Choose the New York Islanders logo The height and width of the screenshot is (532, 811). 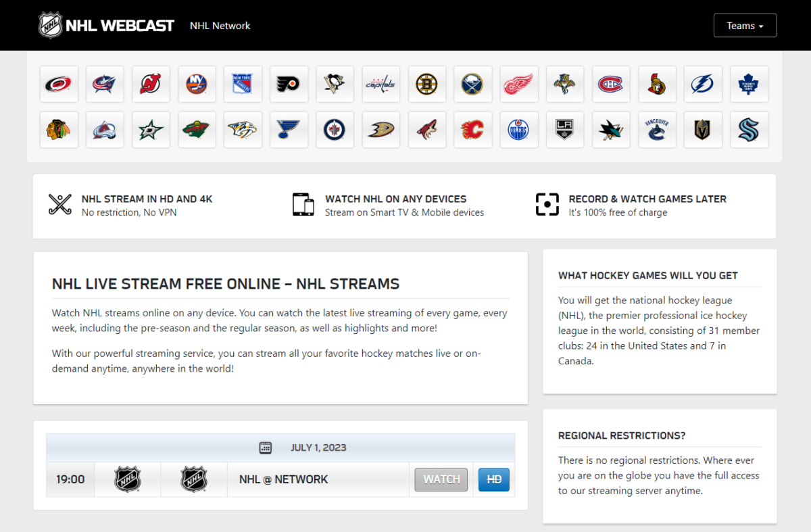click(197, 84)
